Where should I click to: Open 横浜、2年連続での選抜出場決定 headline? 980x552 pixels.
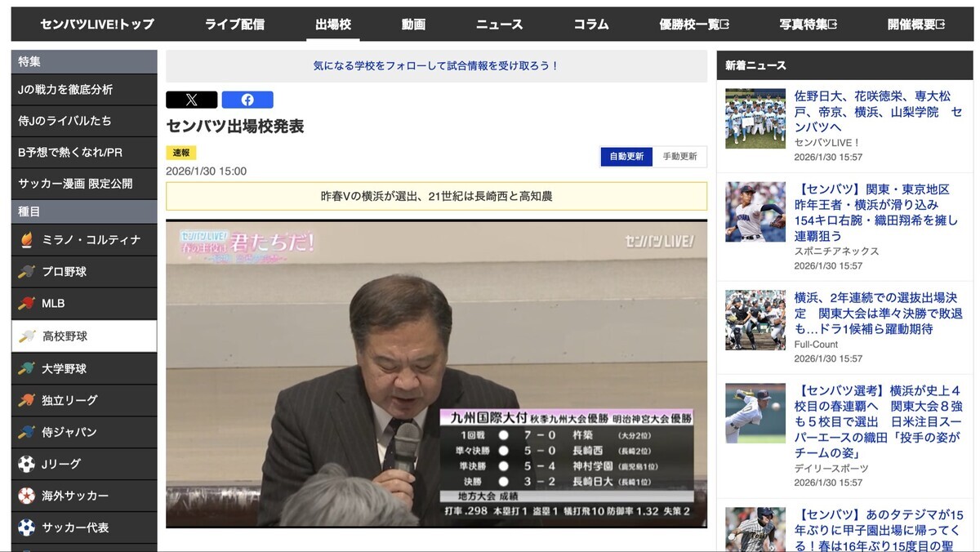[x=879, y=314]
